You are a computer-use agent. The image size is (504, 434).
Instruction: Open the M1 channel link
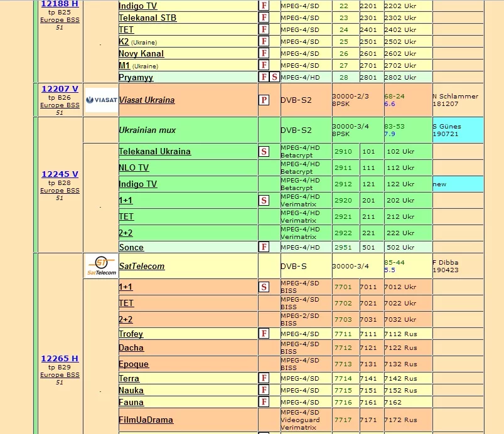[x=124, y=65]
